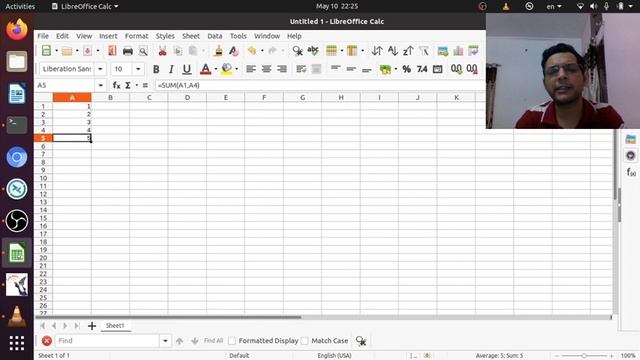Click the Insert Chart icon

(458, 51)
